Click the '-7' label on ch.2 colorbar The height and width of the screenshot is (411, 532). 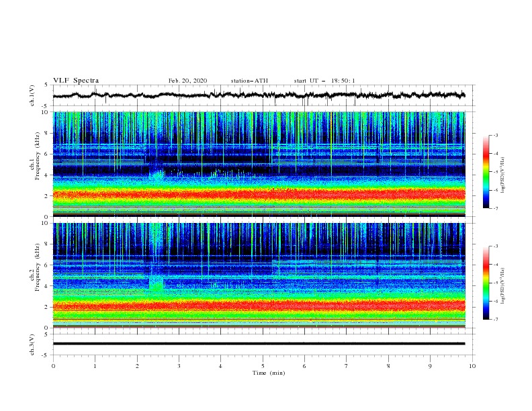point(495,320)
